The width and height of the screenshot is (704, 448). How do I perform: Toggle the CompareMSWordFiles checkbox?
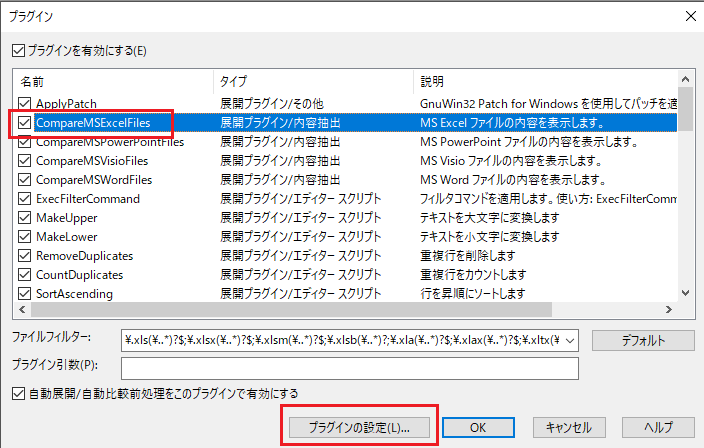[24, 180]
